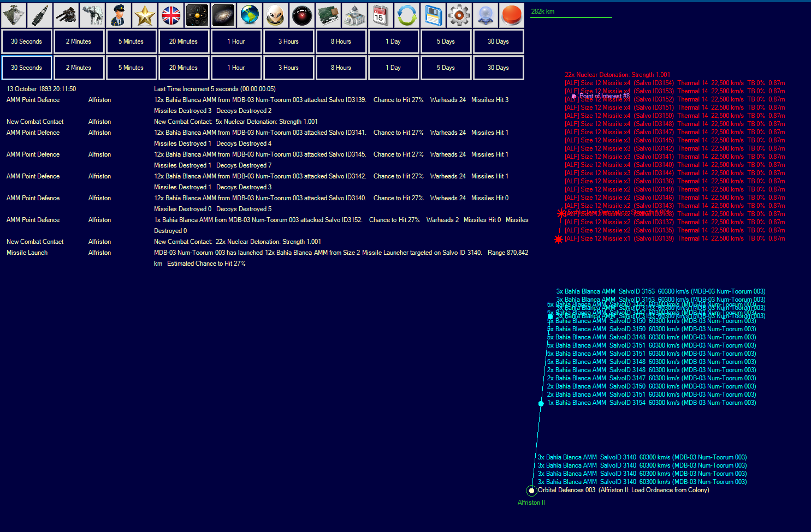This screenshot has height=532, width=811.
Task: Advance time 30 Seconds in upper row
Action: tap(27, 41)
